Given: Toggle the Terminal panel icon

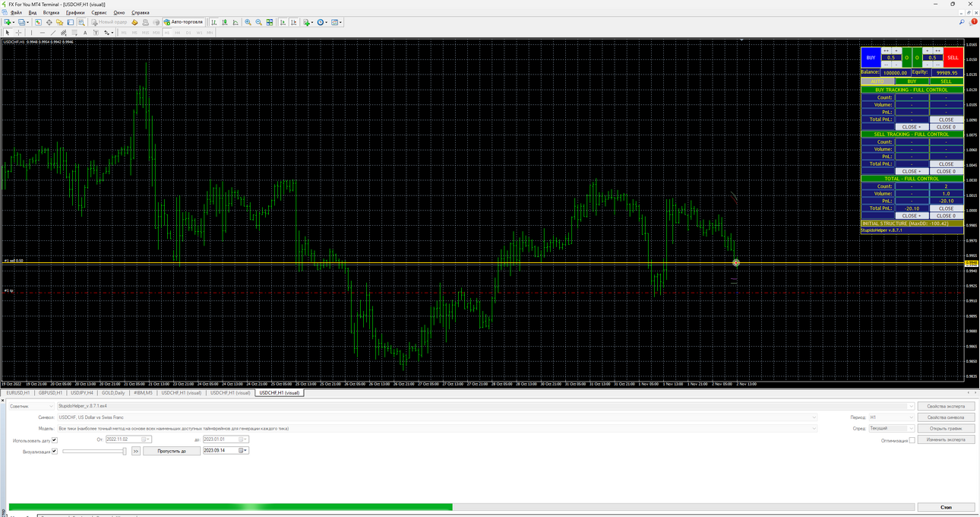Looking at the screenshot, I should pyautogui.click(x=71, y=22).
